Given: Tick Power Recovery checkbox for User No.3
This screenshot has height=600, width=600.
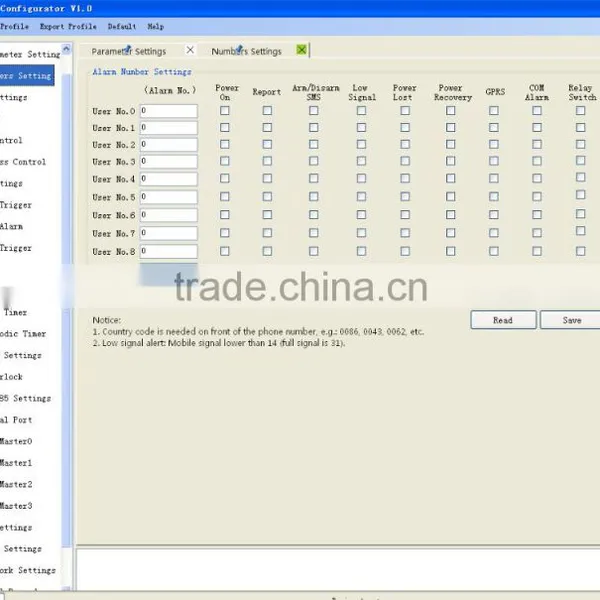Looking at the screenshot, I should point(451,161).
